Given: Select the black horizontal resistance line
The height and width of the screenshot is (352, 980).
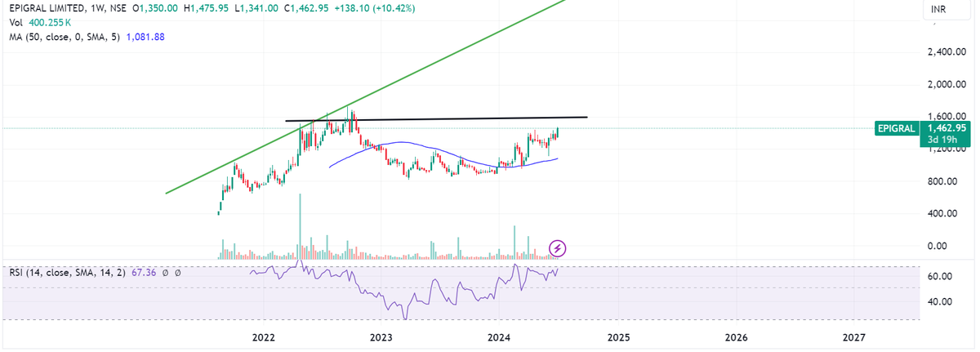Looking at the screenshot, I should click(x=435, y=119).
